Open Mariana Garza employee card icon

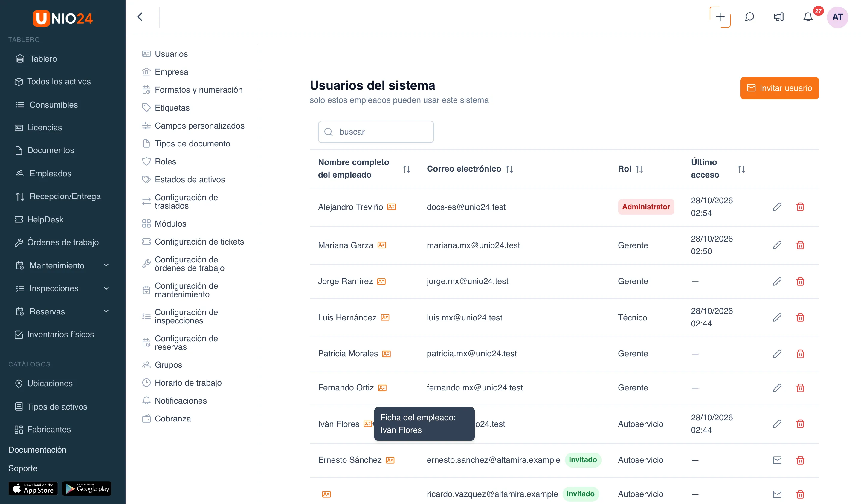(x=382, y=245)
